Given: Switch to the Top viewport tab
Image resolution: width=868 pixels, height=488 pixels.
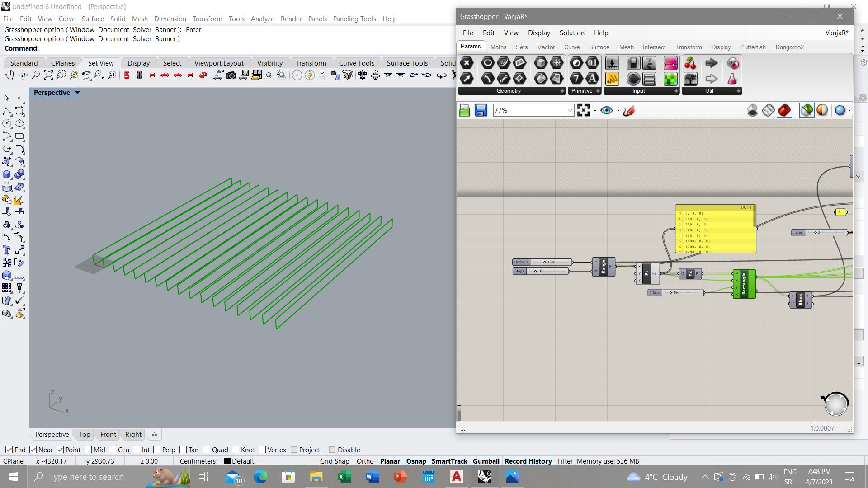Looking at the screenshot, I should [x=84, y=435].
